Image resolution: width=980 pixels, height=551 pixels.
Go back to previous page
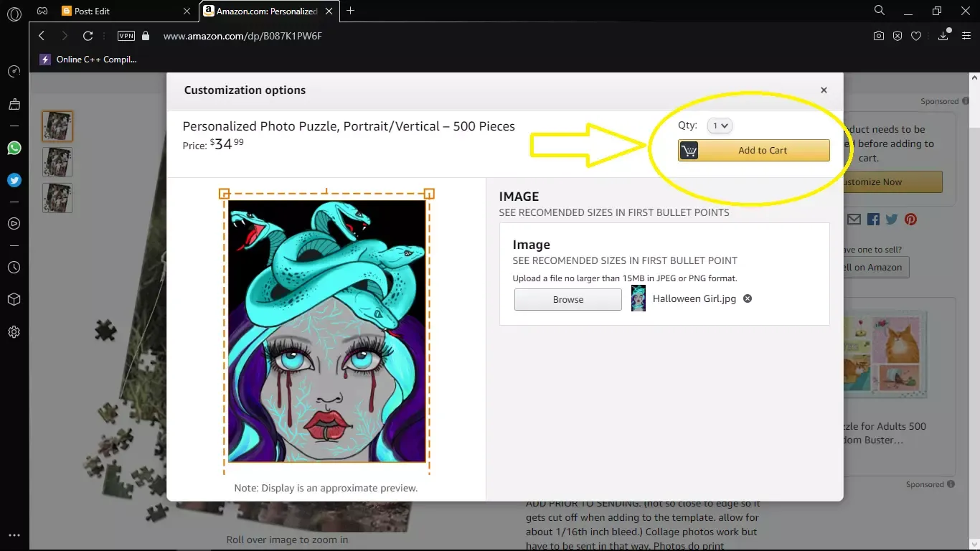tap(42, 36)
